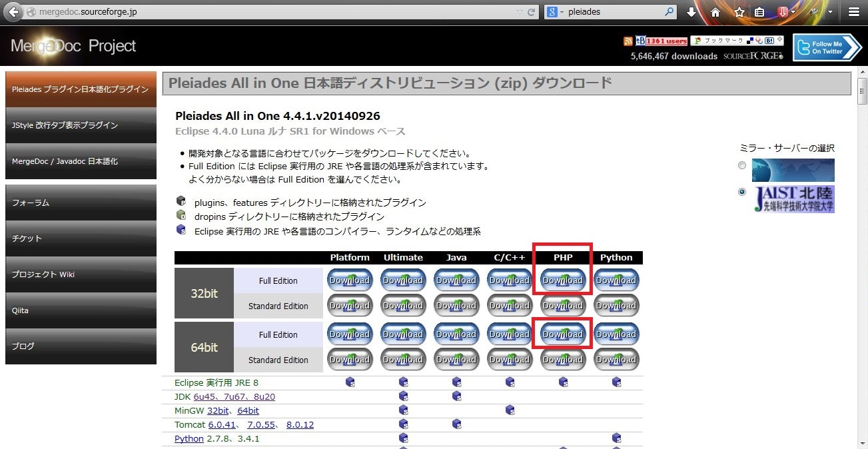Image resolution: width=868 pixels, height=449 pixels.
Task: Click the blue globe mirror banner image
Action: click(793, 171)
